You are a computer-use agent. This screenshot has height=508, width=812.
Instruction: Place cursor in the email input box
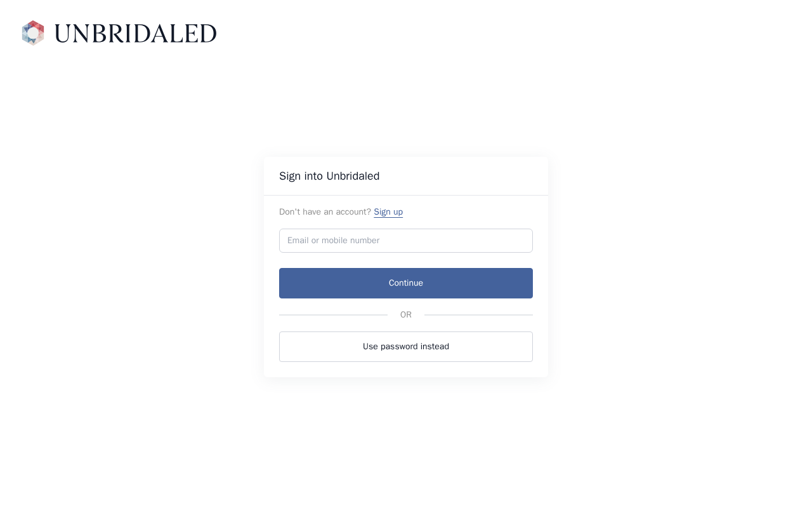click(x=406, y=241)
